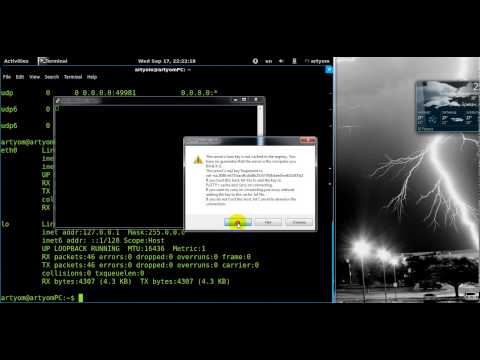
Task: Click the 'eth0' interface name
Action: click(x=9, y=150)
